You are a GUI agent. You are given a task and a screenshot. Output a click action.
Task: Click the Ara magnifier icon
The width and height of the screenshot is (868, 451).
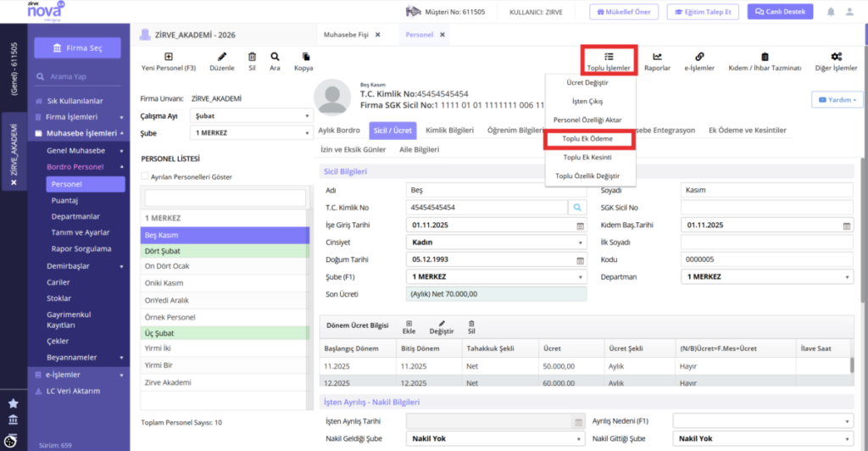tap(275, 57)
